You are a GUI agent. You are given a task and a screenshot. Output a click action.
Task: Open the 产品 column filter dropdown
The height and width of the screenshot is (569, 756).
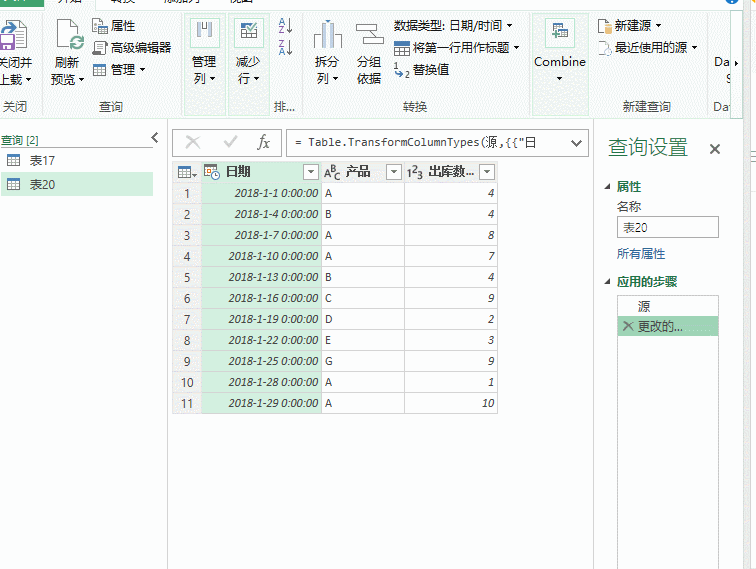[x=394, y=172]
